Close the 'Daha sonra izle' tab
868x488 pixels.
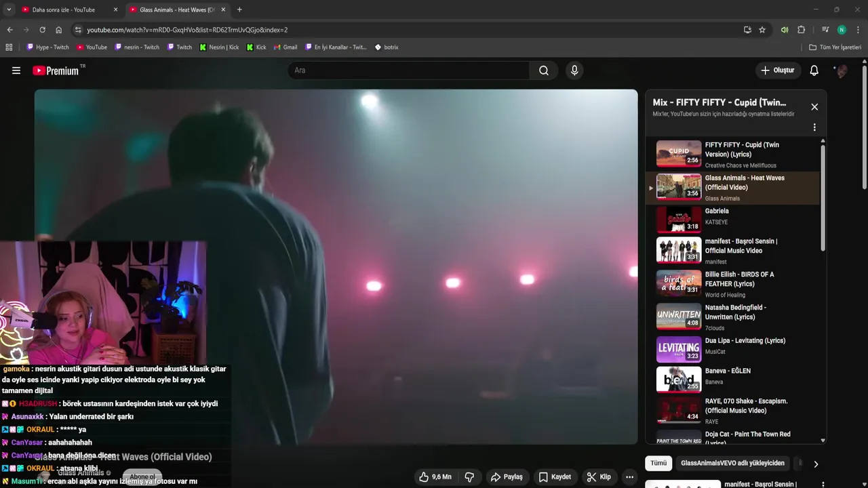tap(115, 9)
